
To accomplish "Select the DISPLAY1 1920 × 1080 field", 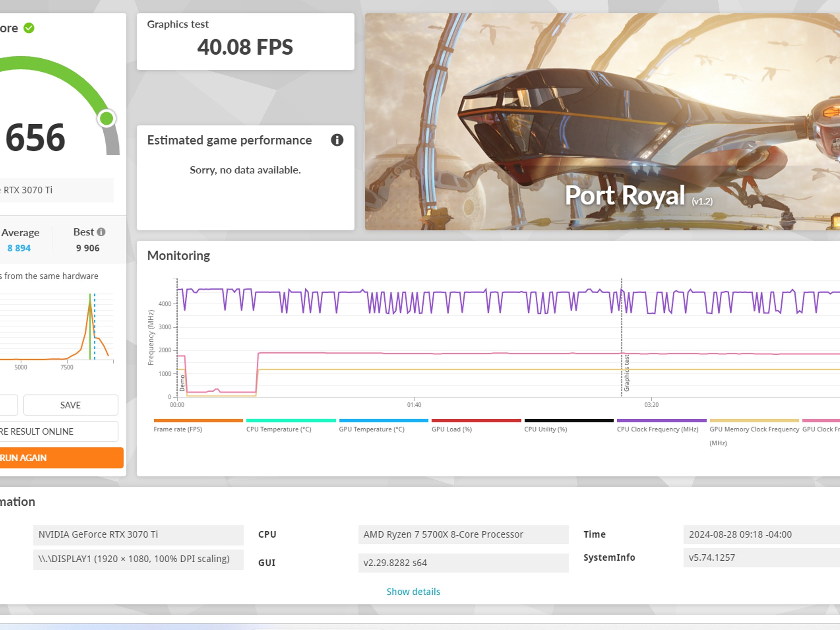I will 138,559.
